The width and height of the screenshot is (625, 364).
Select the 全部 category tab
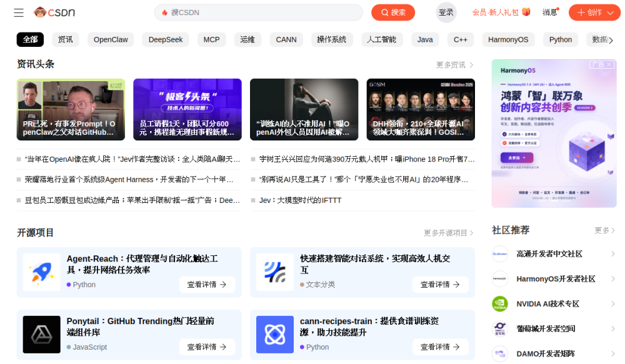pyautogui.click(x=30, y=39)
